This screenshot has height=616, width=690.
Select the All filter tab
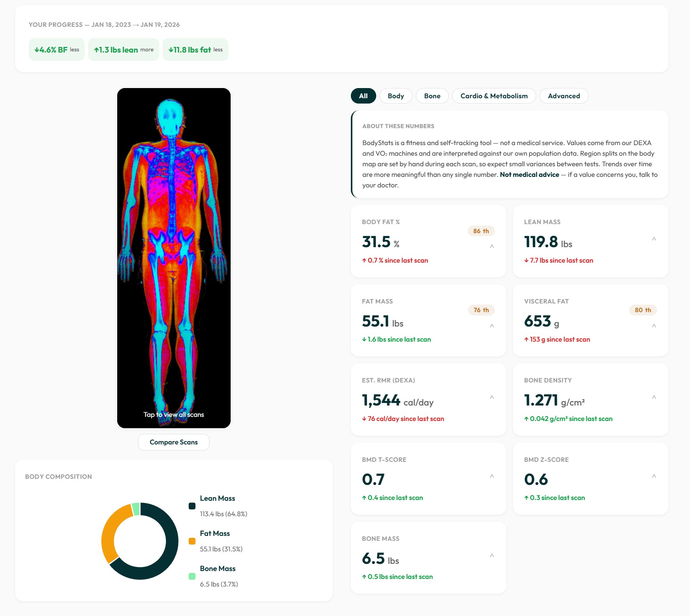pos(363,96)
